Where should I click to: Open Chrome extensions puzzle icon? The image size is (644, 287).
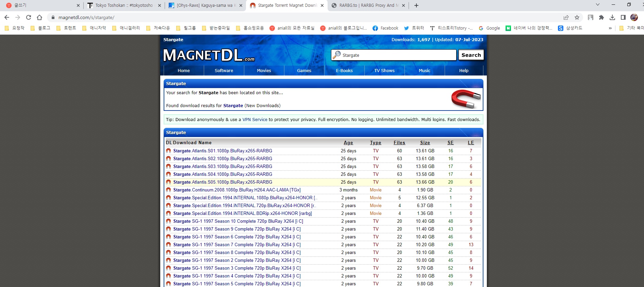[x=601, y=17]
